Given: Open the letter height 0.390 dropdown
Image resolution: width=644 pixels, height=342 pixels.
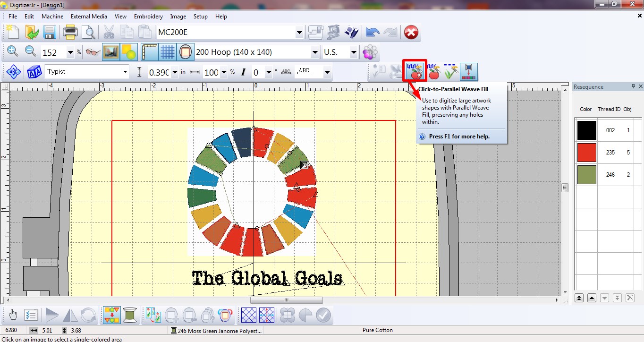Looking at the screenshot, I should (x=175, y=72).
